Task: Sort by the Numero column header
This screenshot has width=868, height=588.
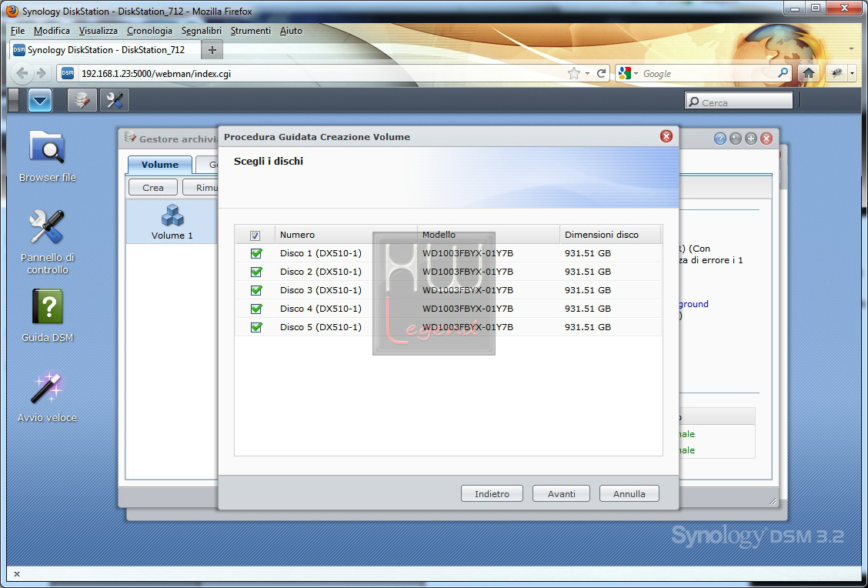Action: point(346,235)
